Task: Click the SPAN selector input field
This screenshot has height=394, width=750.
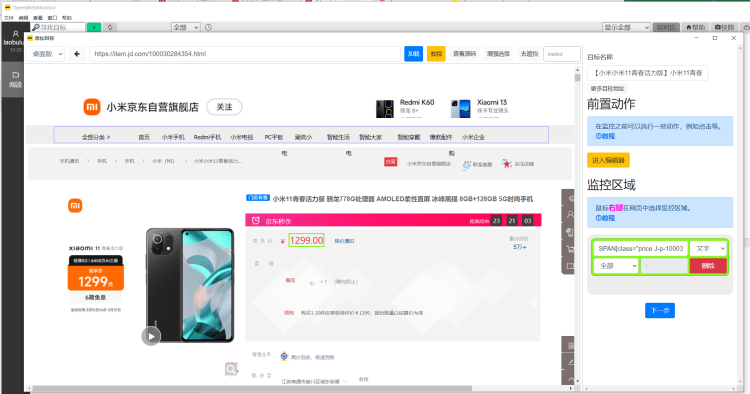Action: coord(641,249)
